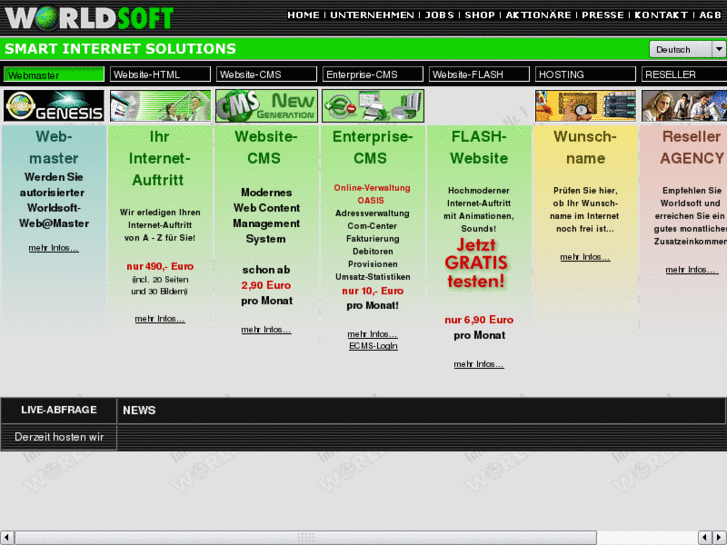Click the CMS New Generation banner
This screenshot has width=727, height=545.
267,106
